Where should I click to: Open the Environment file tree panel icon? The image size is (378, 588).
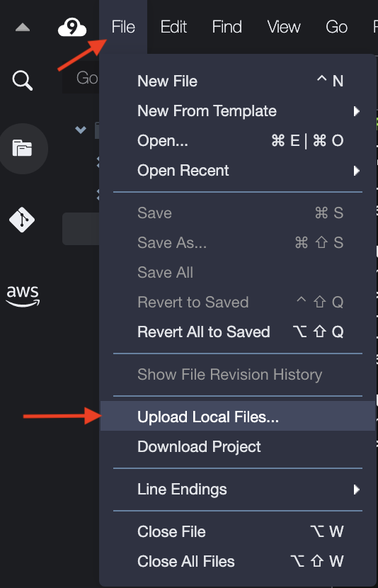pos(23,148)
